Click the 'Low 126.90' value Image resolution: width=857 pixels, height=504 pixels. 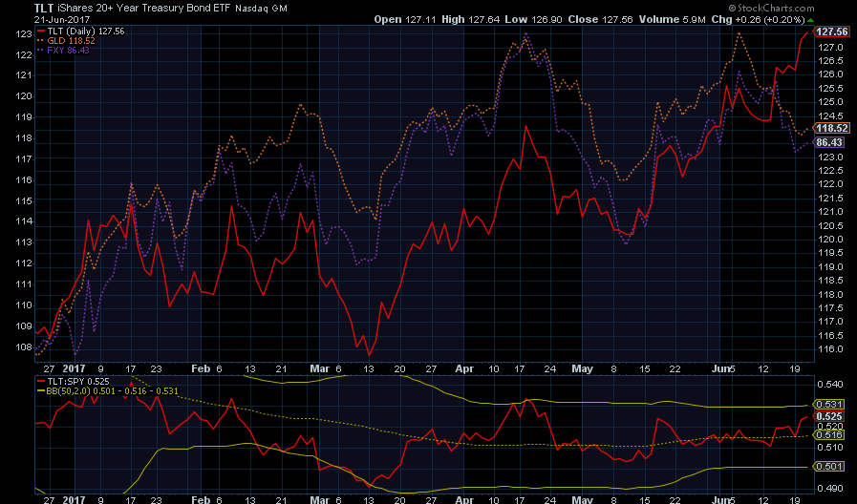[533, 19]
